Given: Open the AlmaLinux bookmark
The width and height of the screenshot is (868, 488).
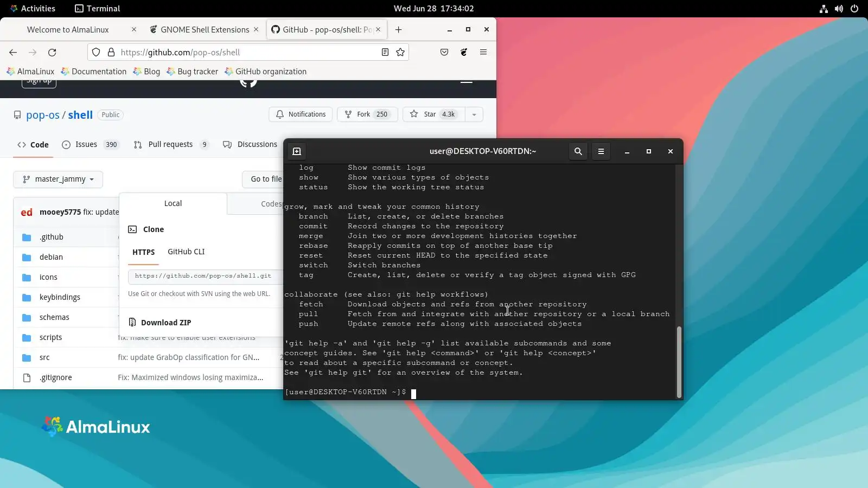Looking at the screenshot, I should [x=30, y=72].
